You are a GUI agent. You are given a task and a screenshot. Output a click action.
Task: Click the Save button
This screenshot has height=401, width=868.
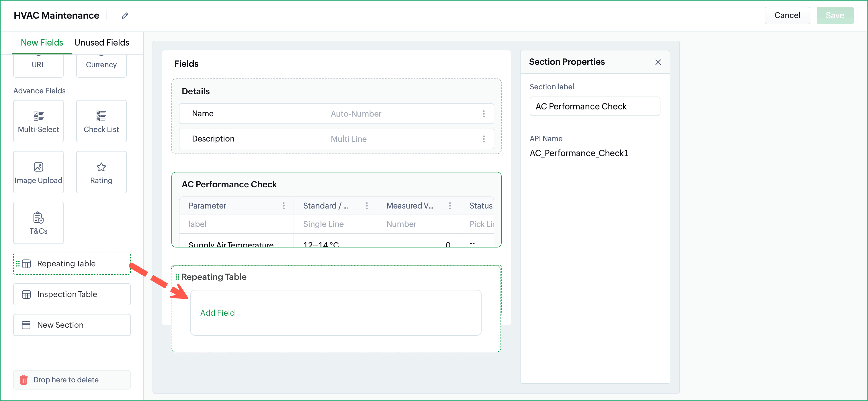(835, 15)
